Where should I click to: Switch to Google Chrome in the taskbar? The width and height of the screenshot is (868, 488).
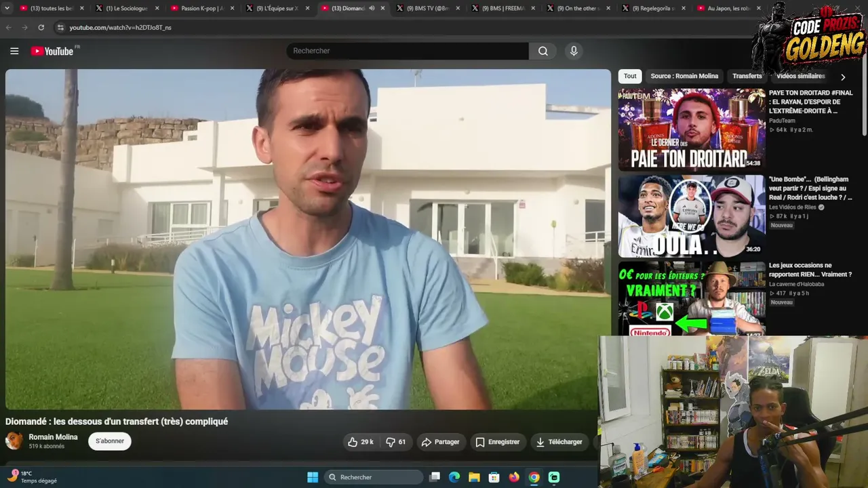[534, 477]
